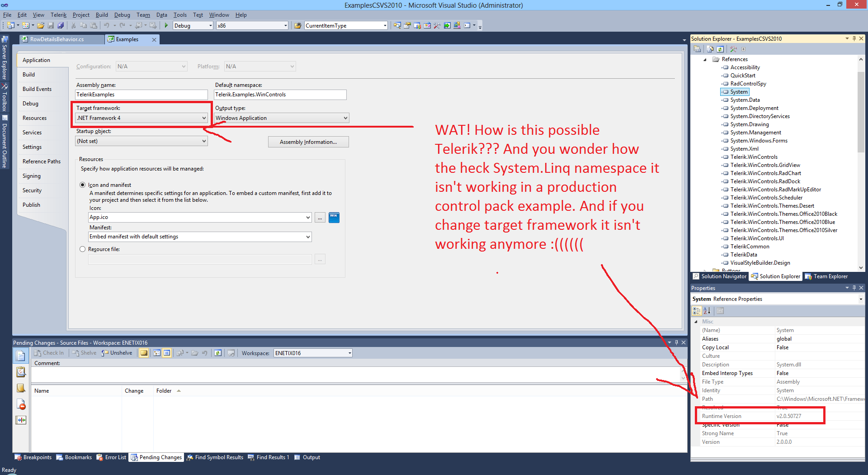This screenshot has width=868, height=475.
Task: Click Alphabetical sort icon in Properties panel
Action: point(707,311)
